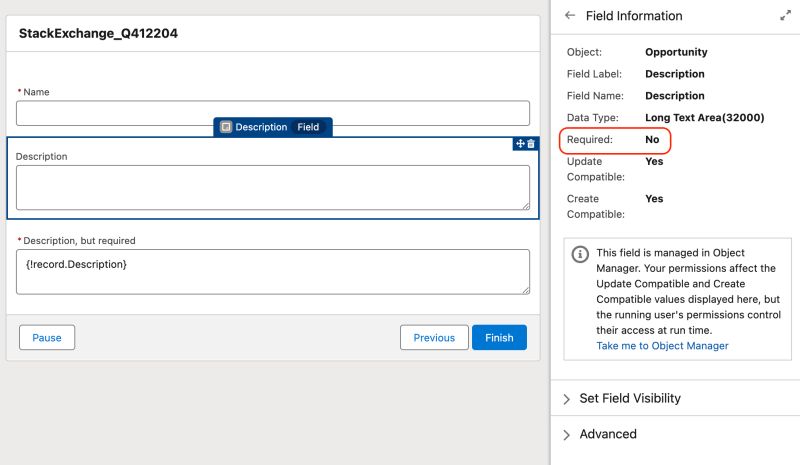Image resolution: width=800 pixels, height=465 pixels.
Task: Click into the Name input field
Action: coord(272,113)
